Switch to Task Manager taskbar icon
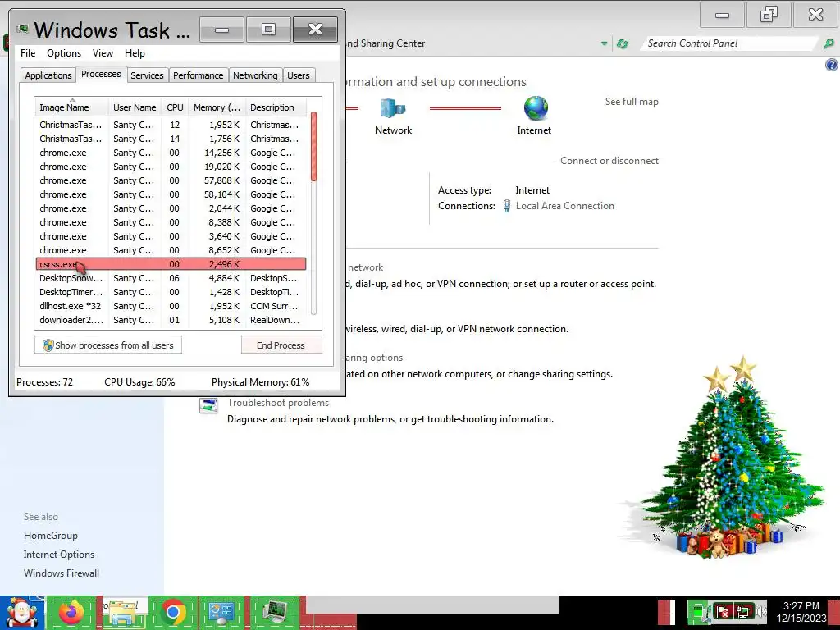The width and height of the screenshot is (840, 630). pos(276,612)
